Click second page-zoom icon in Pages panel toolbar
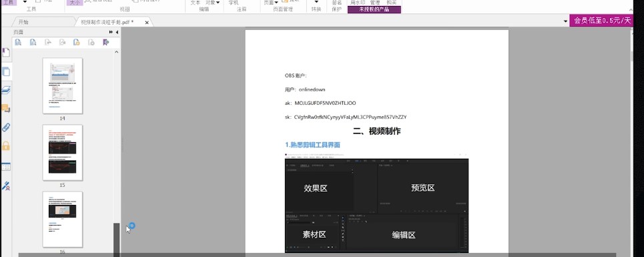Viewport: 644px width, 257px height. tap(33, 42)
